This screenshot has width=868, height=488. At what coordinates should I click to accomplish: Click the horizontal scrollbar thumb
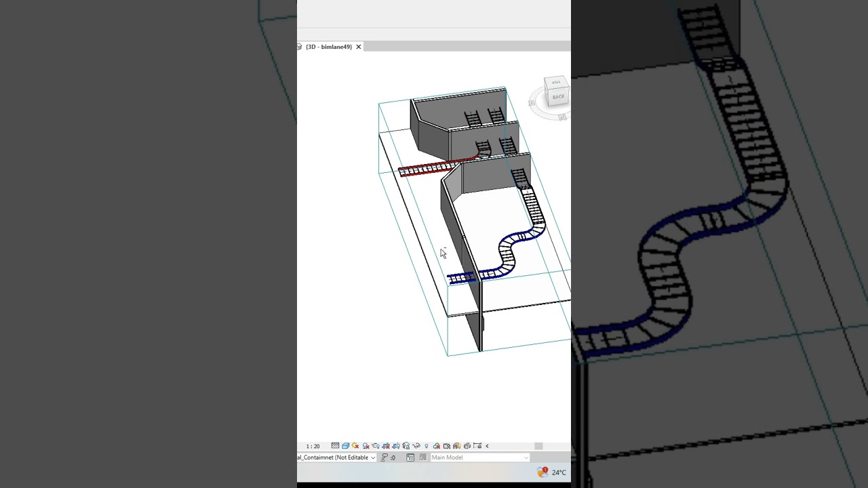pyautogui.click(x=538, y=446)
